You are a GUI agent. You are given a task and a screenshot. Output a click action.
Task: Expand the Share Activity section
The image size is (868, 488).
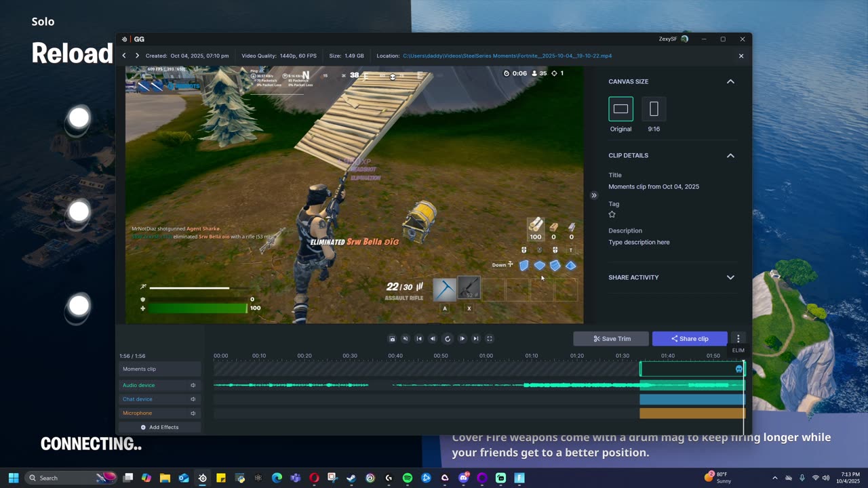(x=730, y=277)
